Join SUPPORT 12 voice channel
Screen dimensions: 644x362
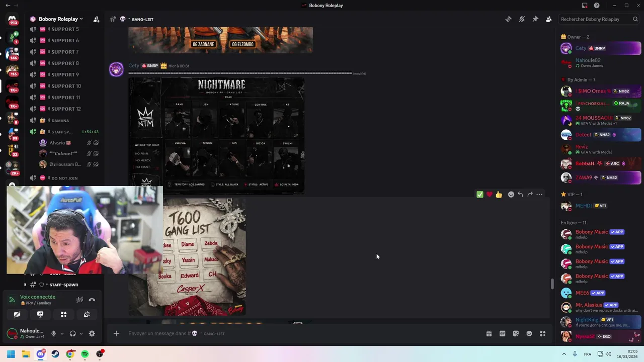pos(64,109)
